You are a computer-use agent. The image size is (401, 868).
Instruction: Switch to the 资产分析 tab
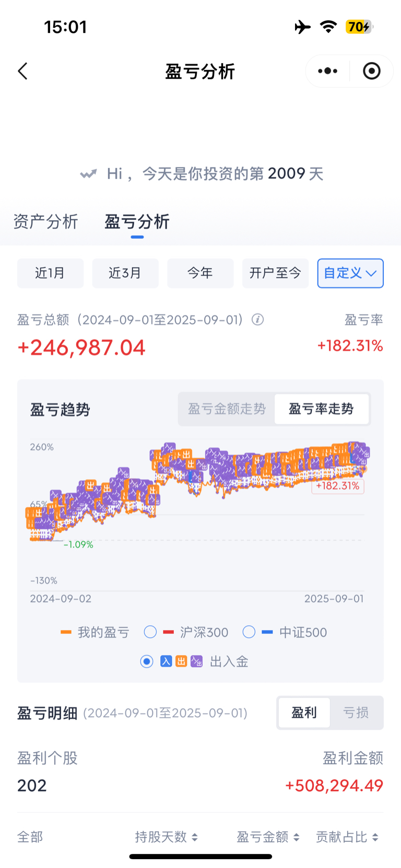tap(45, 222)
